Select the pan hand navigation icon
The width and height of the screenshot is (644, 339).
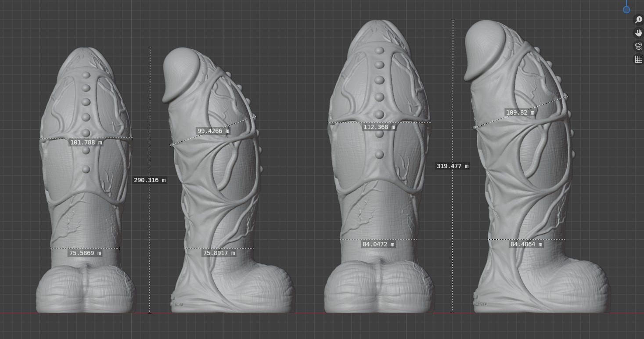click(x=638, y=33)
